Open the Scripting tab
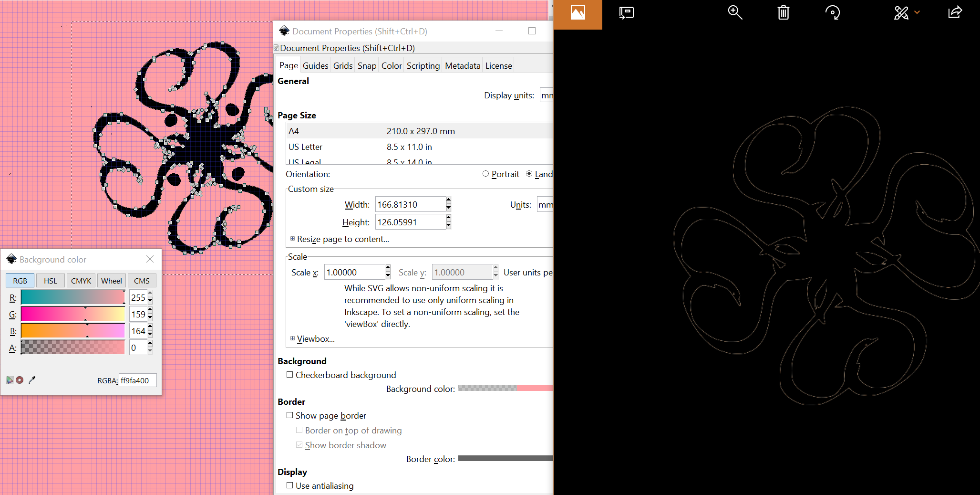Screen dimensions: 980x495 tap(423, 65)
